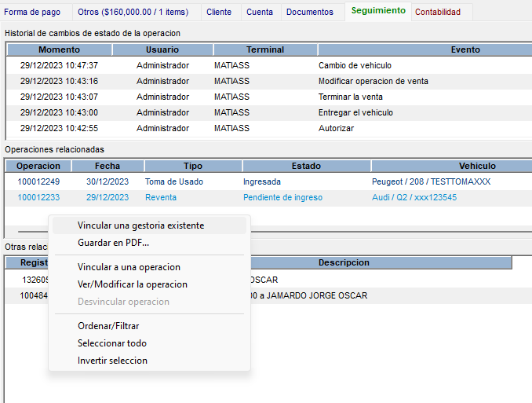Select Guardar en PDF from context menu
Image resolution: width=532 pixels, height=403 pixels.
113,243
